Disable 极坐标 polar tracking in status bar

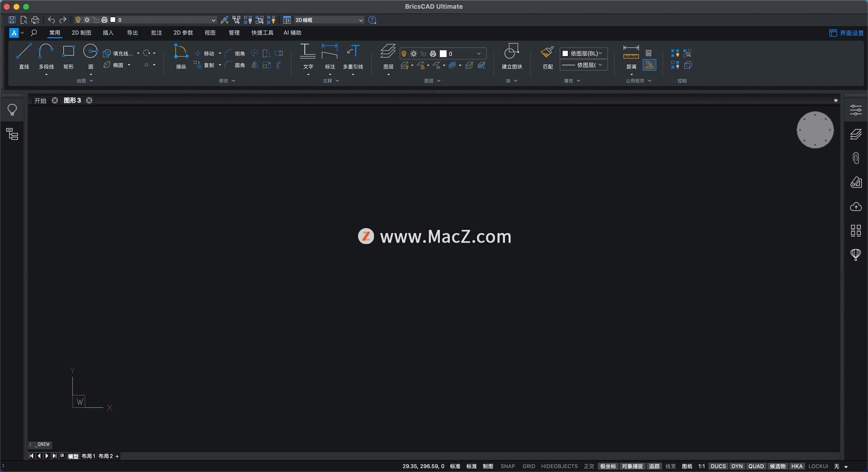pos(608,466)
